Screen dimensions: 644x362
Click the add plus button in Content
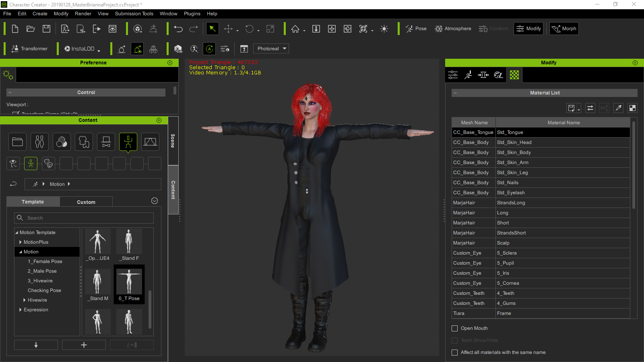84,345
